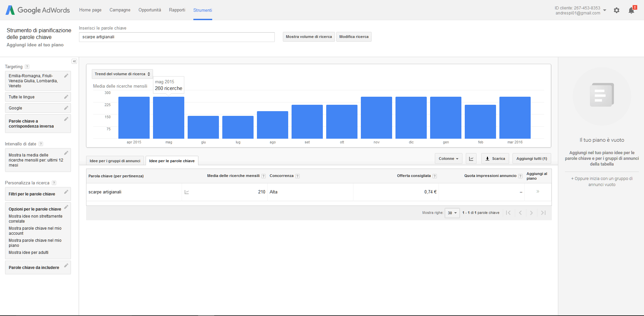Open the help icon next to Intervallo di date

pyautogui.click(x=41, y=144)
